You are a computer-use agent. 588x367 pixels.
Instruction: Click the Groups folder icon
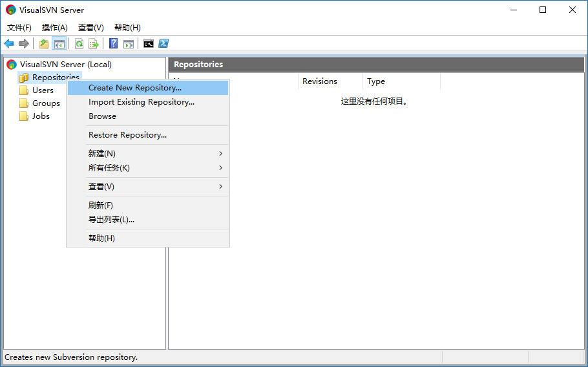pos(24,103)
